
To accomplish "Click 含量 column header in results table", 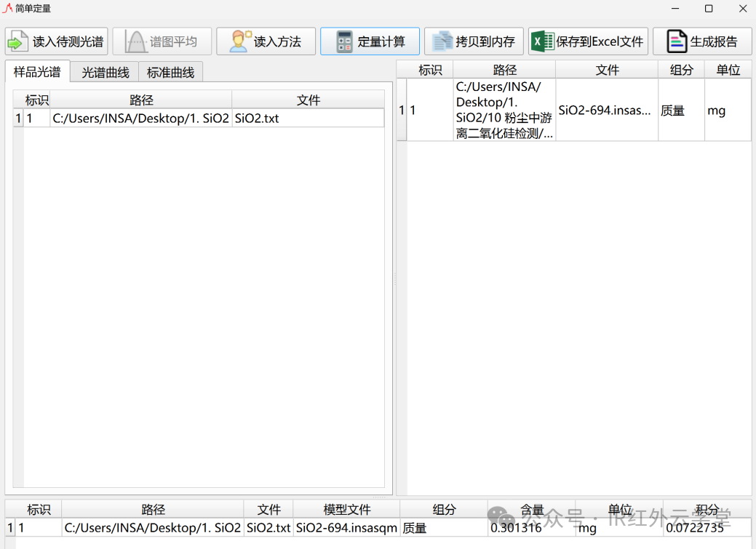I will point(532,510).
